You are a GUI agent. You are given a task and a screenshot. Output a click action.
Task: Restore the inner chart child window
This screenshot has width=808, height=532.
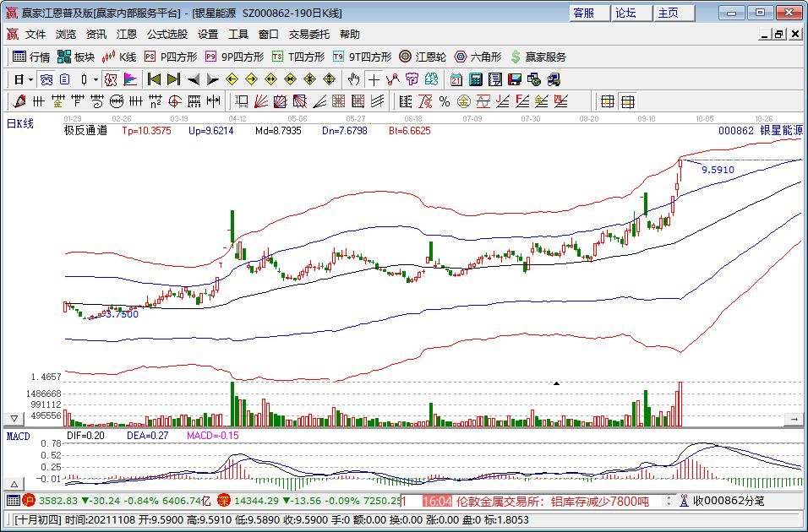(x=779, y=35)
